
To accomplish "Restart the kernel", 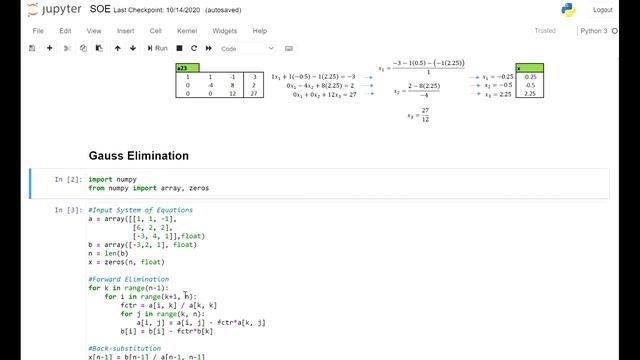I will coord(194,48).
